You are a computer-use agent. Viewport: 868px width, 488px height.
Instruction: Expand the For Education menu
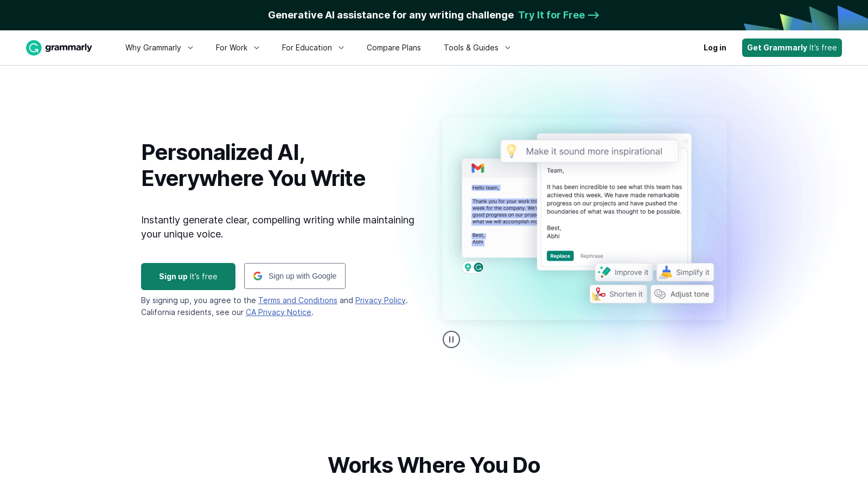pyautogui.click(x=313, y=48)
